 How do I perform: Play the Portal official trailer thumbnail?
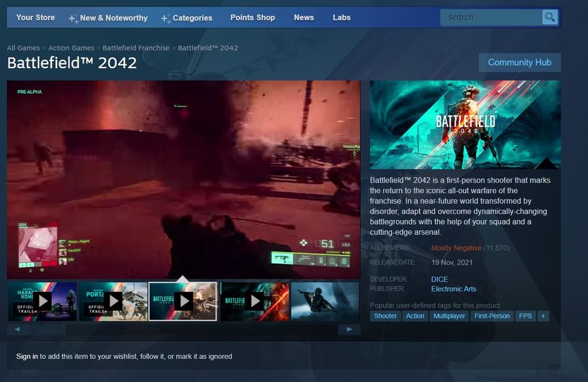click(x=113, y=302)
